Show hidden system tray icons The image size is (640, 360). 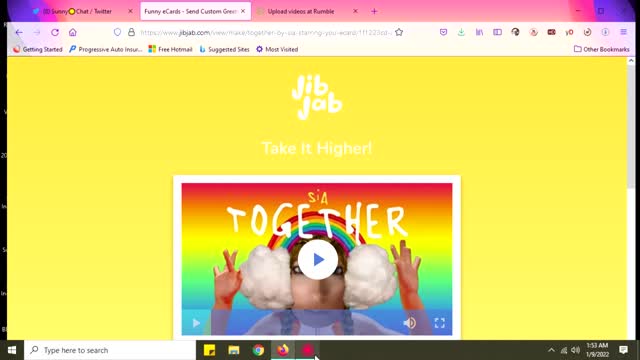click(551, 350)
